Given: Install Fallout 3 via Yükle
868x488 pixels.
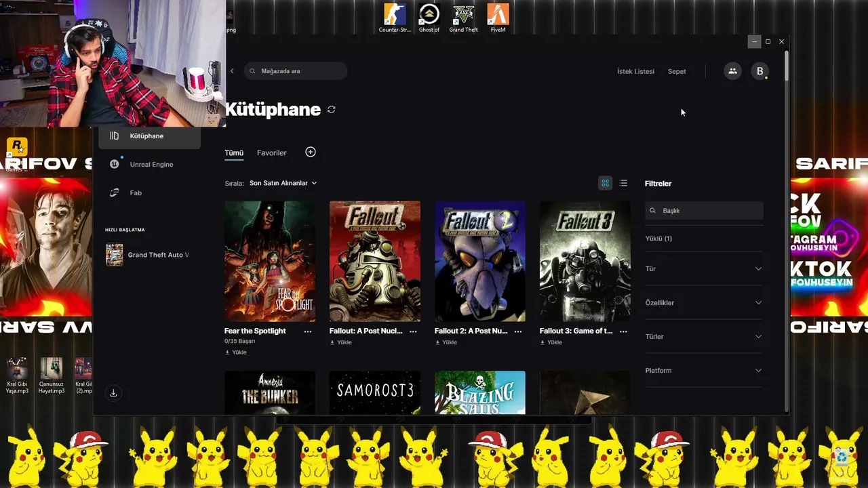Looking at the screenshot, I should [x=551, y=342].
